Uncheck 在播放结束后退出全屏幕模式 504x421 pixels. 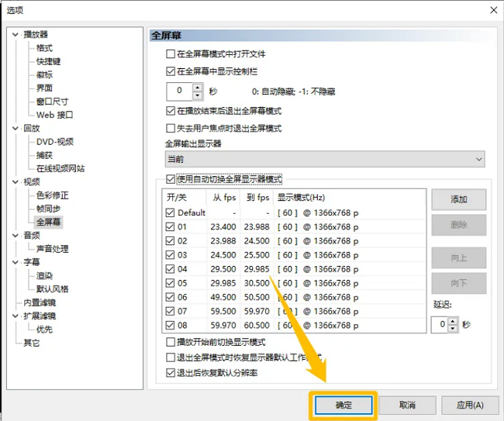(171, 111)
